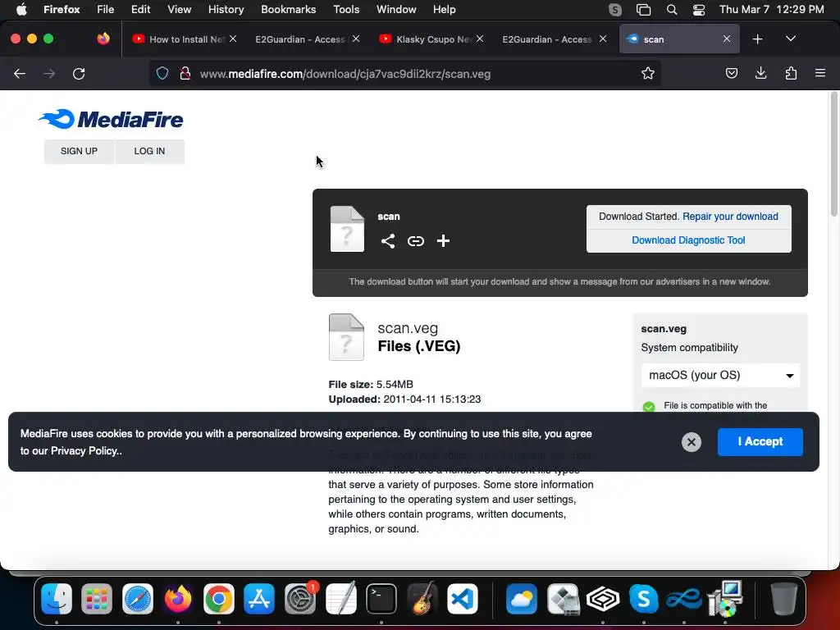Open the tracking protection shield icon
Image resolution: width=840 pixels, height=630 pixels.
point(162,73)
